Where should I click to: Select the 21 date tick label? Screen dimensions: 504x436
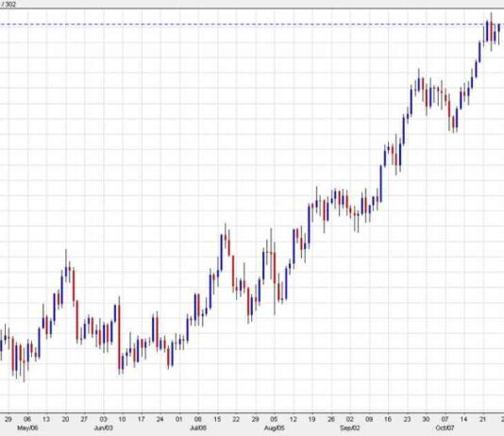pyautogui.click(x=483, y=419)
